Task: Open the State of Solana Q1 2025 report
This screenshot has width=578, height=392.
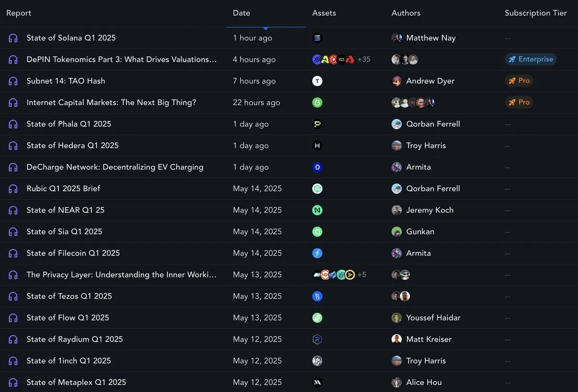Action: pyautogui.click(x=71, y=38)
